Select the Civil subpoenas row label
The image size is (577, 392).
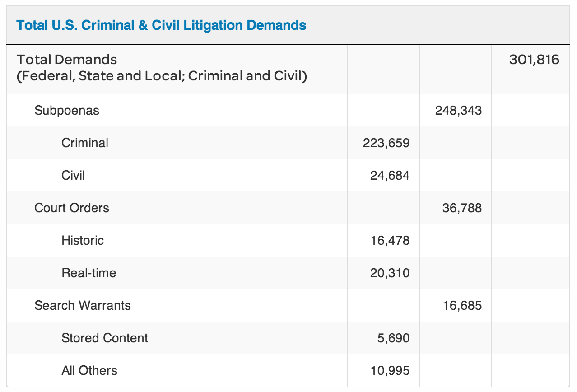point(73,175)
